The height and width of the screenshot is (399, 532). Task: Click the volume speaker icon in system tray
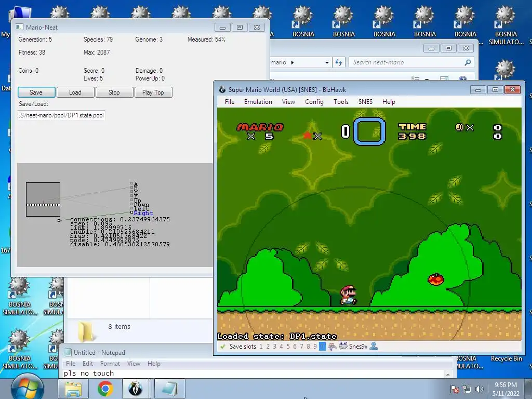pos(480,389)
